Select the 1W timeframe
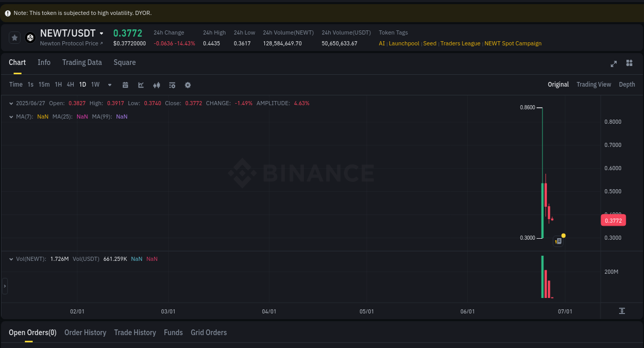The image size is (644, 348). pos(95,84)
